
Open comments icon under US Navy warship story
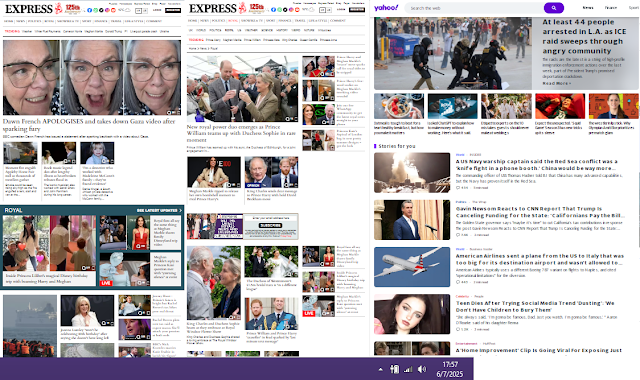458,188
